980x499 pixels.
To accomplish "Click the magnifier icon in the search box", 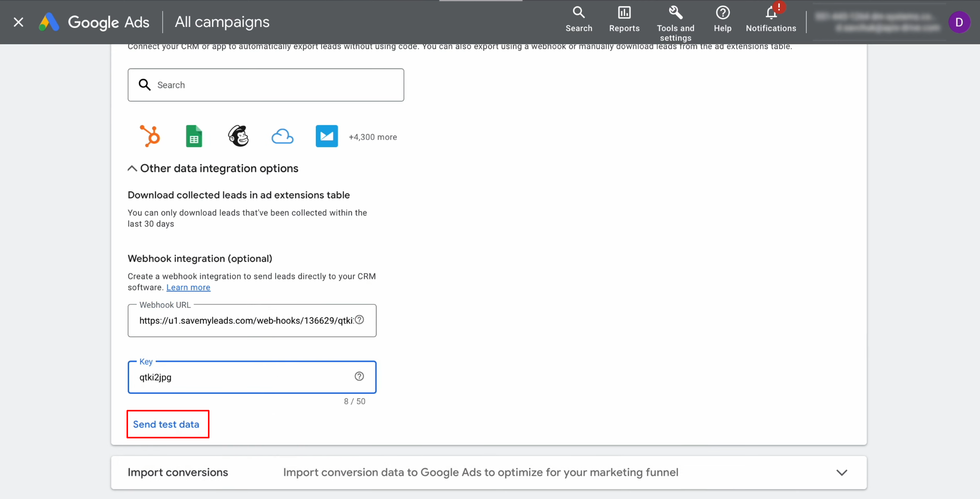I will [145, 84].
